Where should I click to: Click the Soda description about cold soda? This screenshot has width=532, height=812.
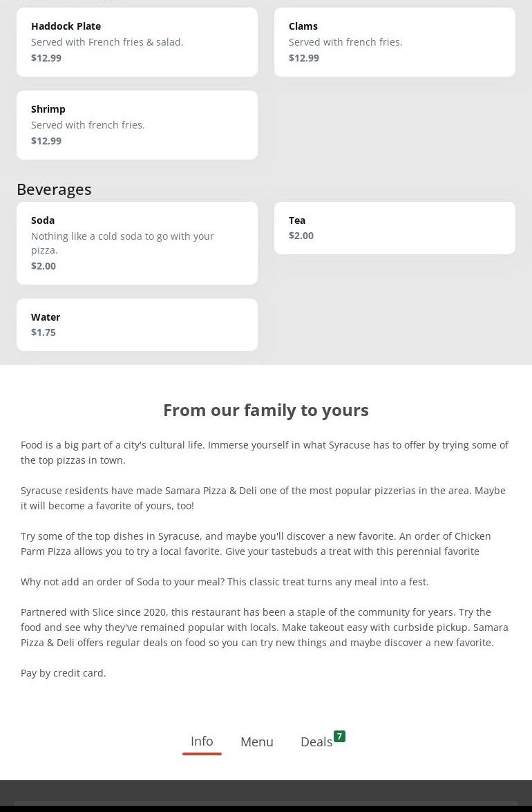(122, 243)
